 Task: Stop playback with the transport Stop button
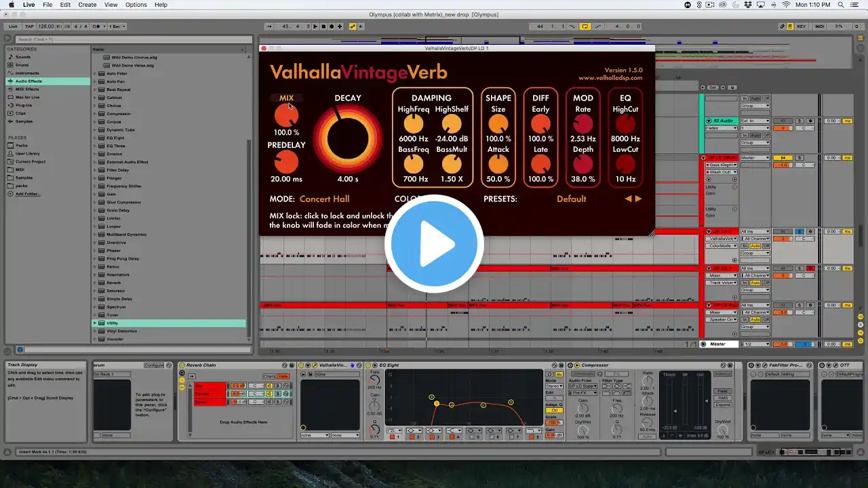click(x=323, y=26)
